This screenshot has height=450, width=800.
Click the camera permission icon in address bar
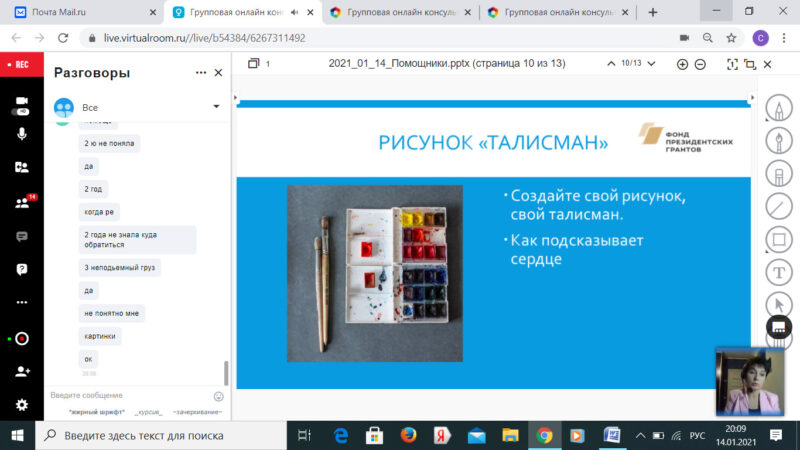(x=684, y=38)
